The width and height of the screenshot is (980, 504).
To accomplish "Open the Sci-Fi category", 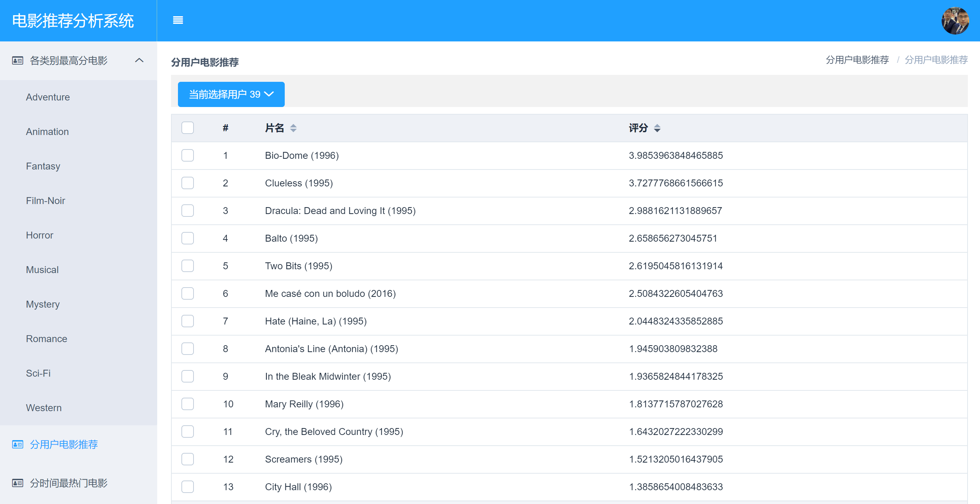I will point(38,373).
